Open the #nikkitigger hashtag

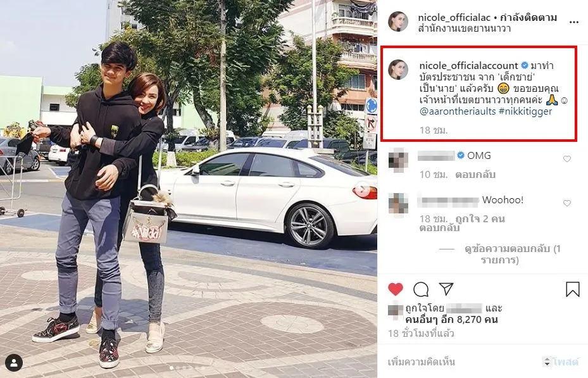click(525, 111)
